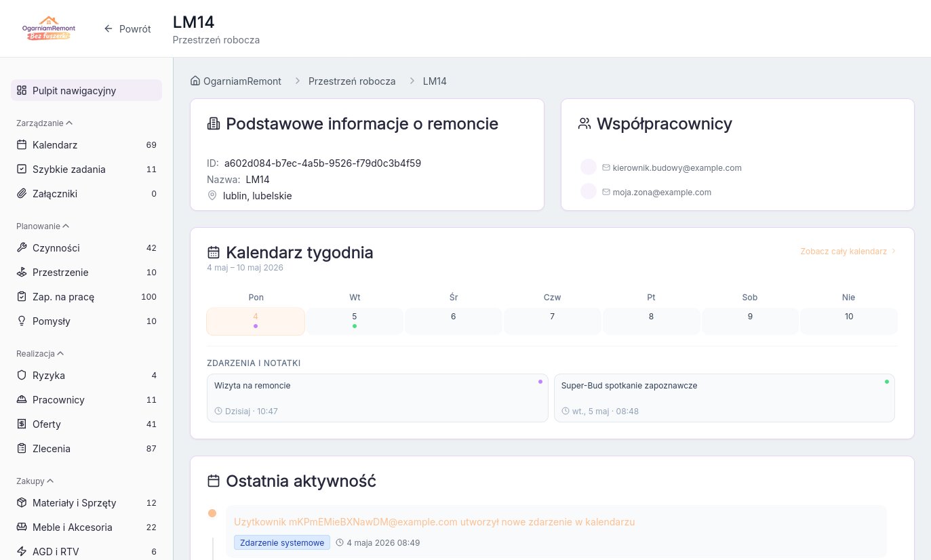The width and height of the screenshot is (931, 560).
Task: Select Sunday 10 in the week calendar
Action: click(849, 321)
